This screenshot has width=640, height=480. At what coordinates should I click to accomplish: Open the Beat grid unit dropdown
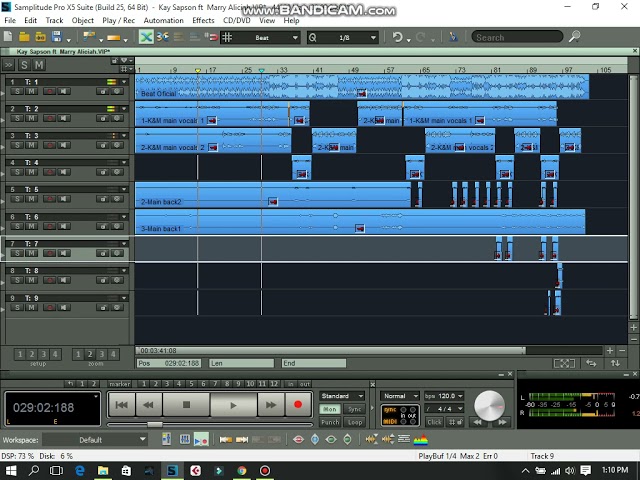click(x=295, y=38)
